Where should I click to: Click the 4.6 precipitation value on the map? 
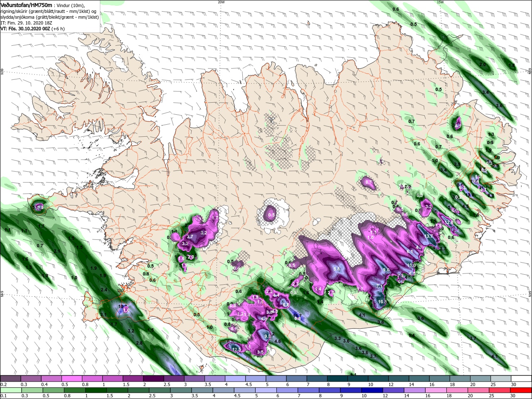(x=278, y=342)
